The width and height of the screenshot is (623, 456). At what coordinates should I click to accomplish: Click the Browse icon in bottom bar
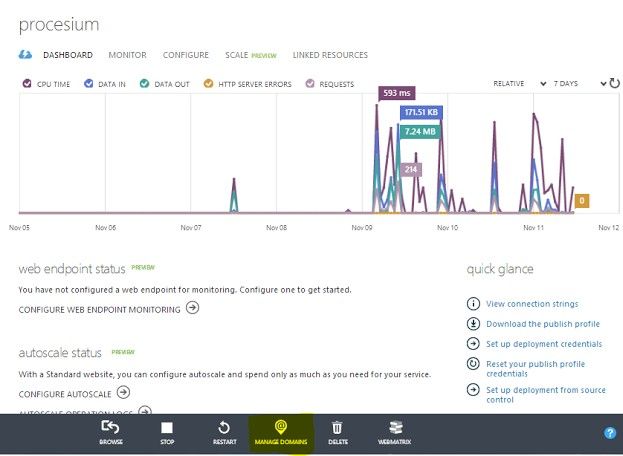111,428
